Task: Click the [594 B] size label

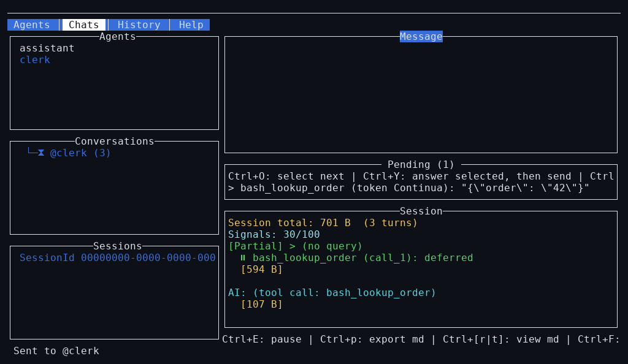Action: pyautogui.click(x=261, y=270)
